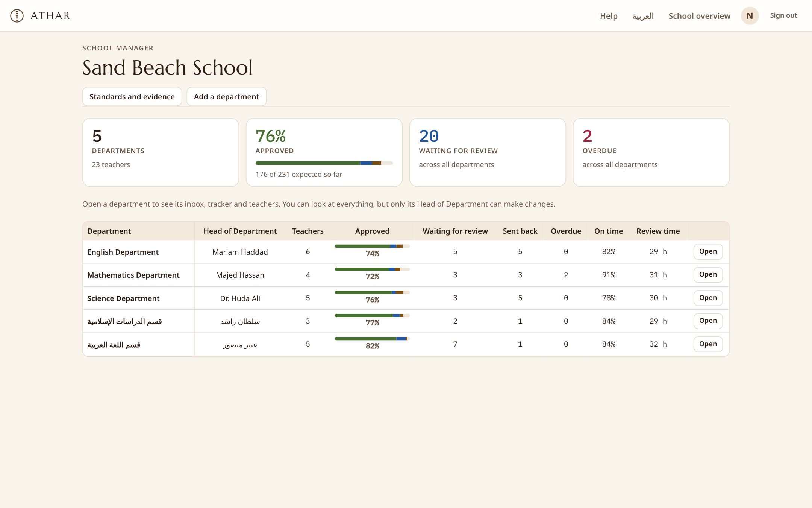Click the On time column header
Screen dimensions: 812x508
point(608,231)
